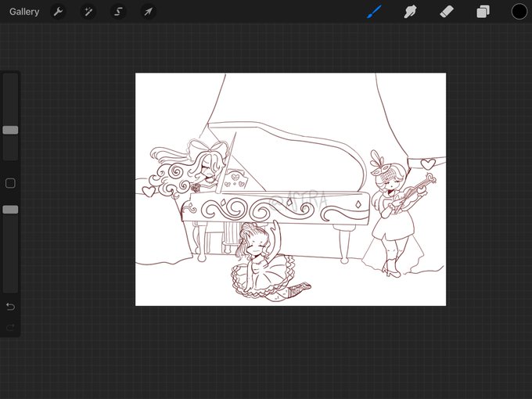This screenshot has width=532, height=399.
Task: Tap the violinist character on the canvas
Action: pos(401,214)
